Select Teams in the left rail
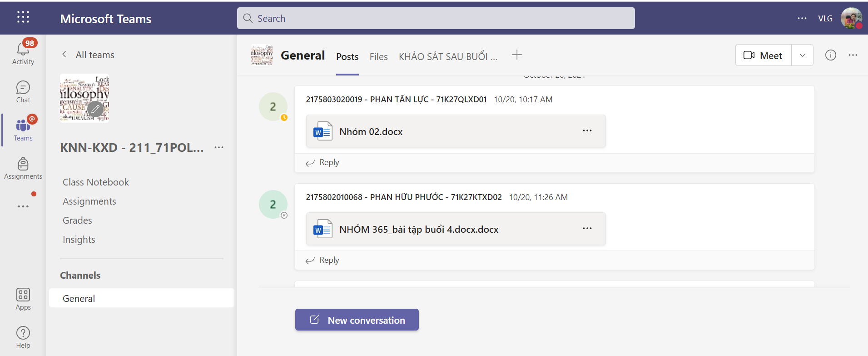Viewport: 868px width, 356px height. point(23,130)
